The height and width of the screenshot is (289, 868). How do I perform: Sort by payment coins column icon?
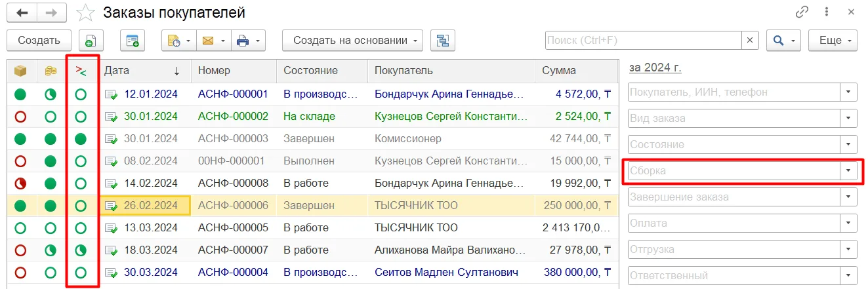51,71
